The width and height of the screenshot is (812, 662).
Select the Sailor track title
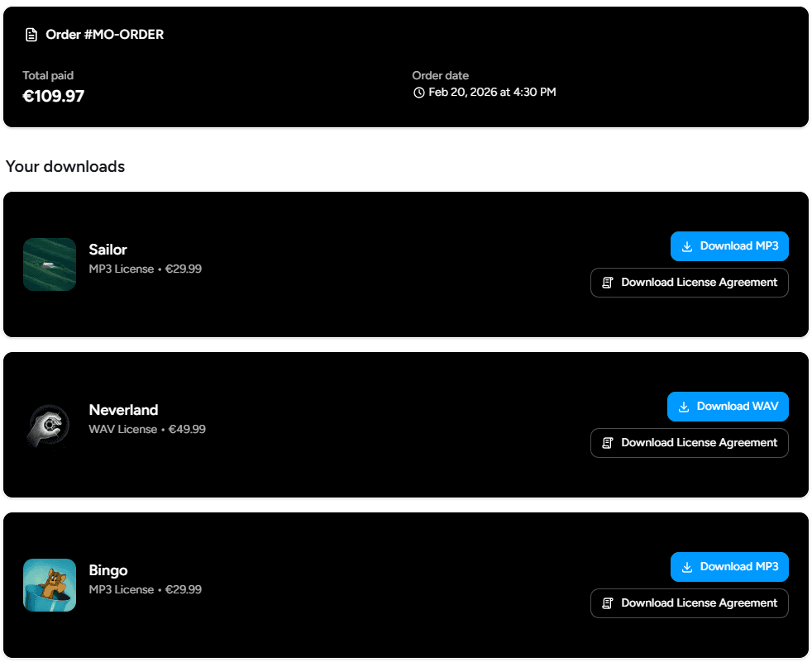(x=107, y=250)
